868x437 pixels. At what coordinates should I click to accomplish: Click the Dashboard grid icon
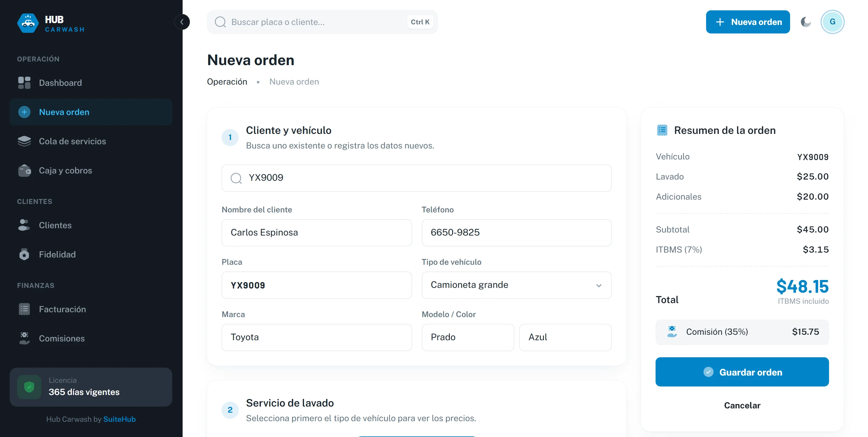pyautogui.click(x=24, y=83)
